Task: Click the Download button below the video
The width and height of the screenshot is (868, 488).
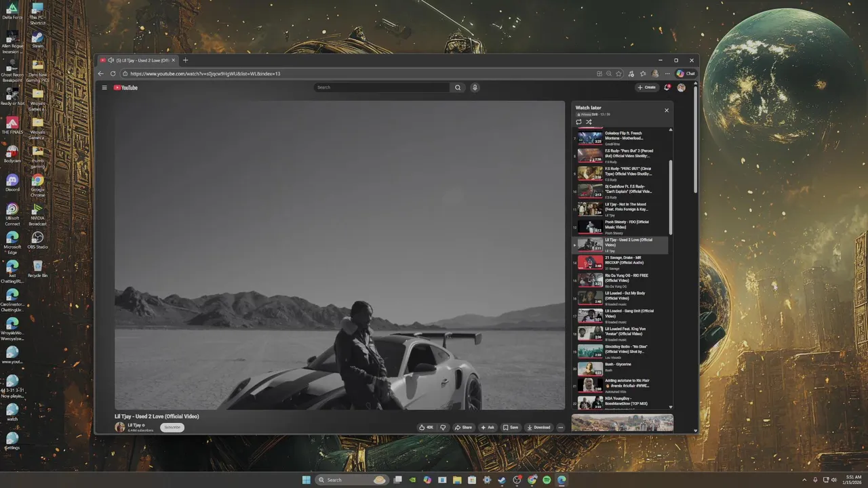Action: click(x=538, y=428)
